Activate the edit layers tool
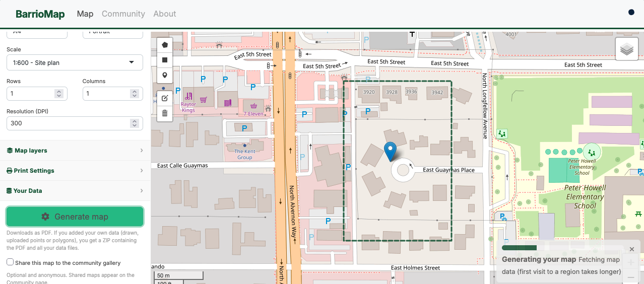644x284 pixels. pos(165,98)
